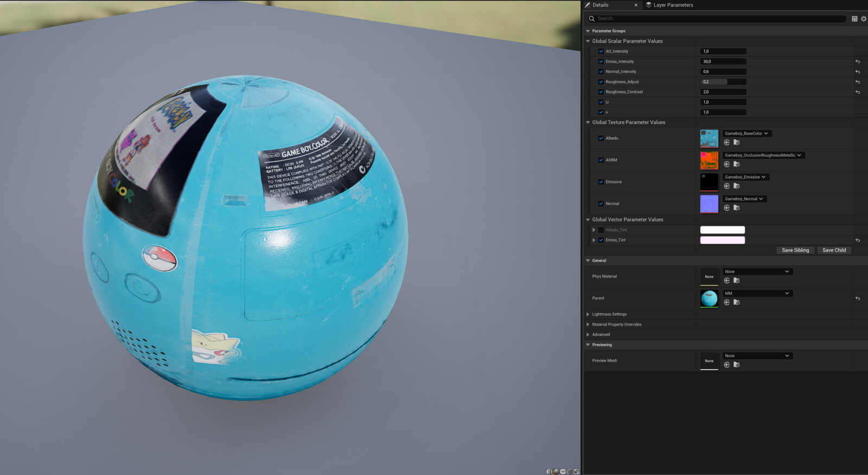The image size is (868, 475).
Task: Expand Emiss_Tint vector channels
Action: [x=594, y=240]
